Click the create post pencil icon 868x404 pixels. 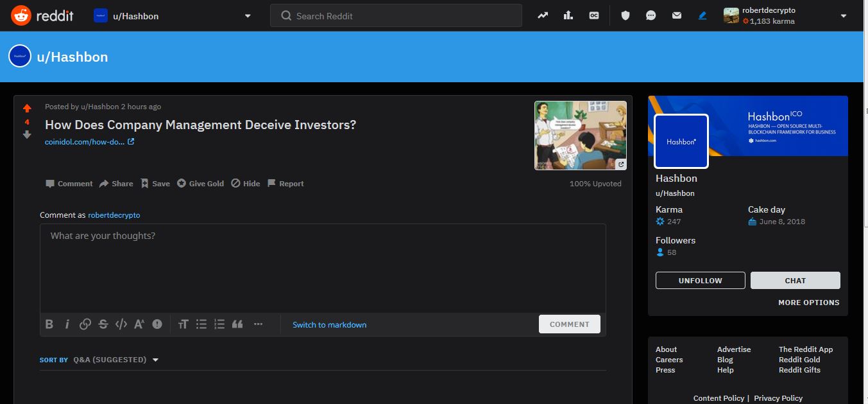702,15
